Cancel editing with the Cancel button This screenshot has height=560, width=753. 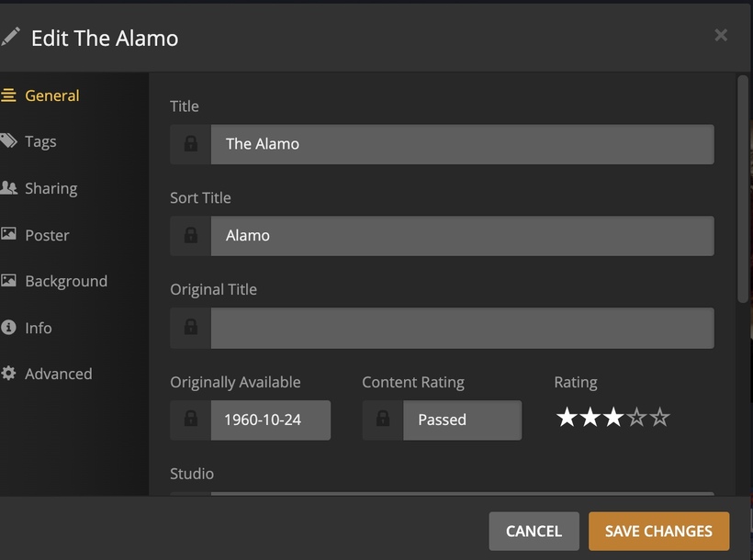coord(534,531)
